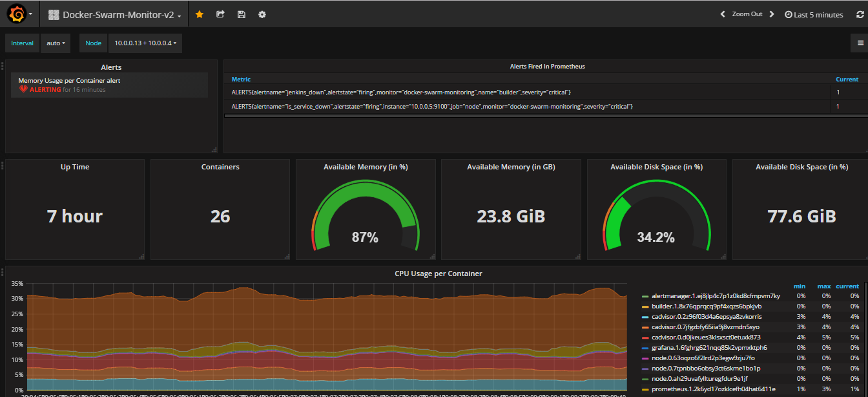This screenshot has width=868, height=397.
Task: Refresh the dashboard
Action: (860, 14)
